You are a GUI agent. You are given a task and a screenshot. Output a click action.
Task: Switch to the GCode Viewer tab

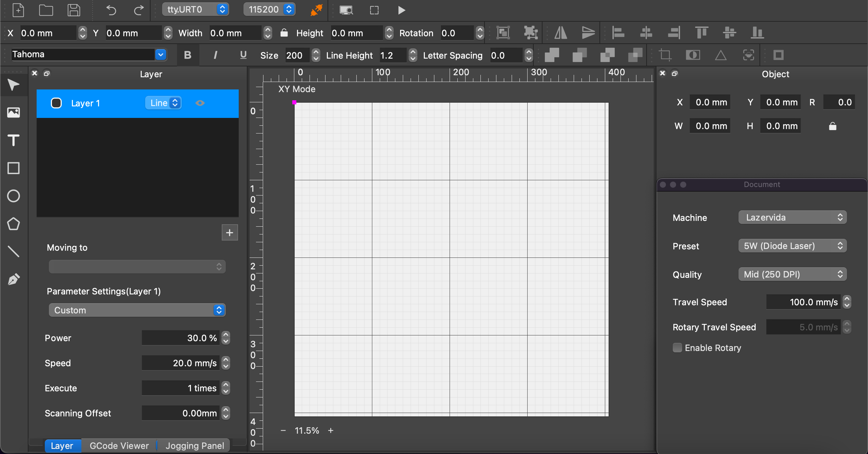[x=119, y=446]
